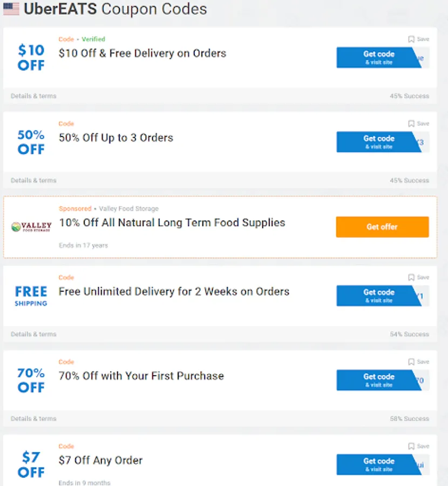
Task: Save the 70% Off First Purchase coupon
Action: click(418, 362)
